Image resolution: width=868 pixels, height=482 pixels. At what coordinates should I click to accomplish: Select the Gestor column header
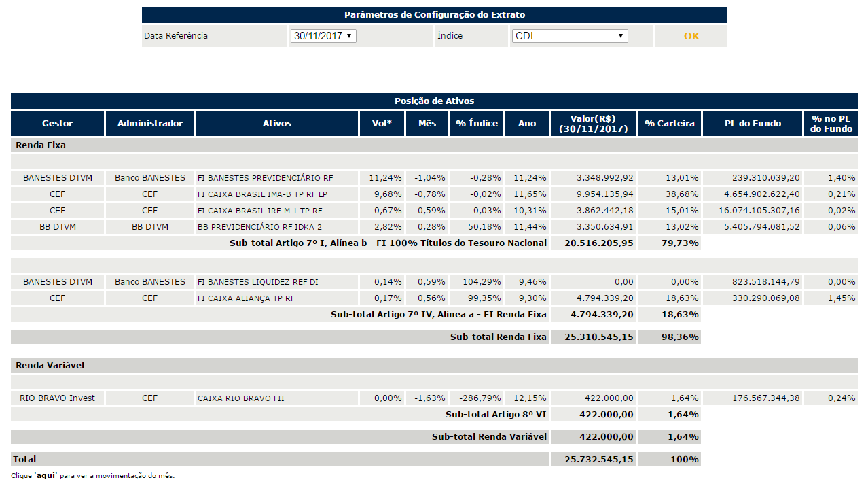58,124
